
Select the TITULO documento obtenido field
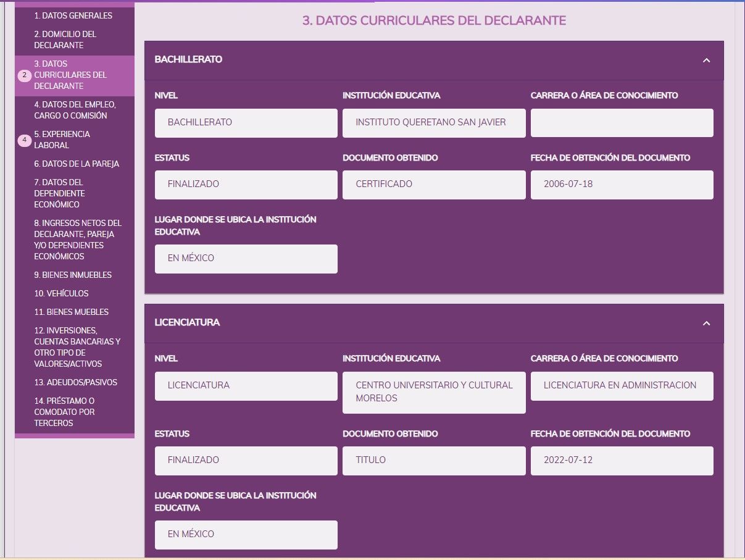[x=434, y=461]
